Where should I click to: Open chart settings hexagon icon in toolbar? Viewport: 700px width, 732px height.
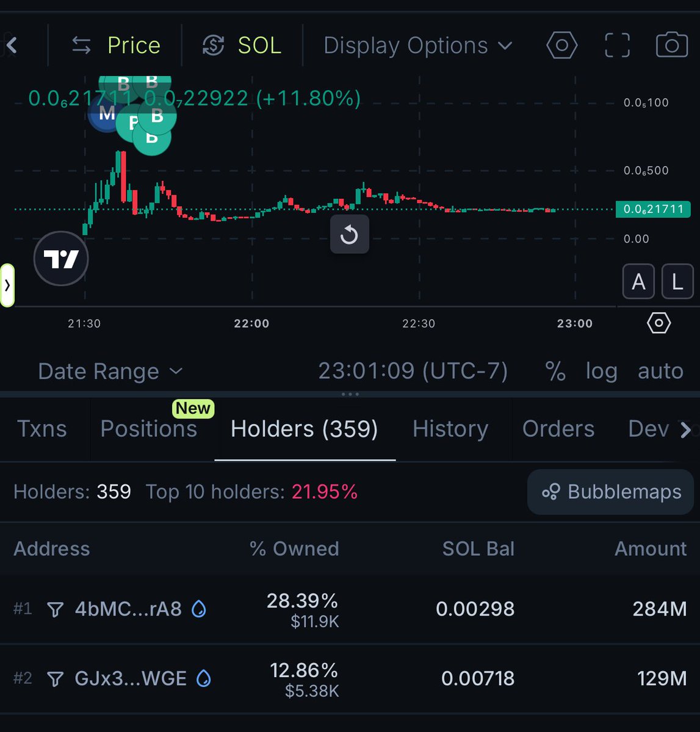(561, 45)
